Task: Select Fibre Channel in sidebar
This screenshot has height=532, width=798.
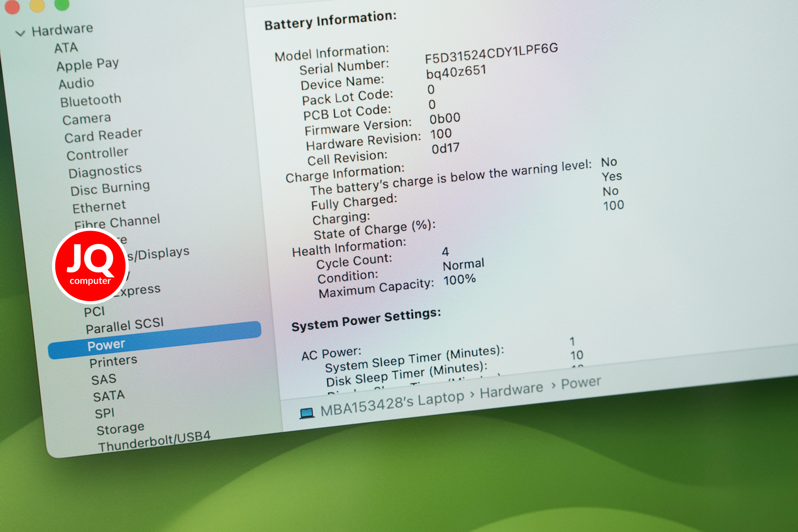Action: (117, 222)
